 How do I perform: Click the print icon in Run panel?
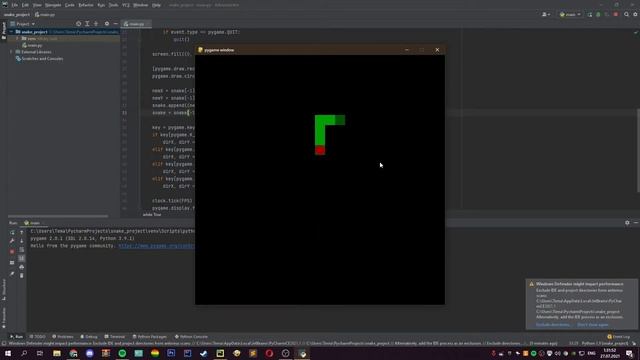pyautogui.click(x=22, y=267)
